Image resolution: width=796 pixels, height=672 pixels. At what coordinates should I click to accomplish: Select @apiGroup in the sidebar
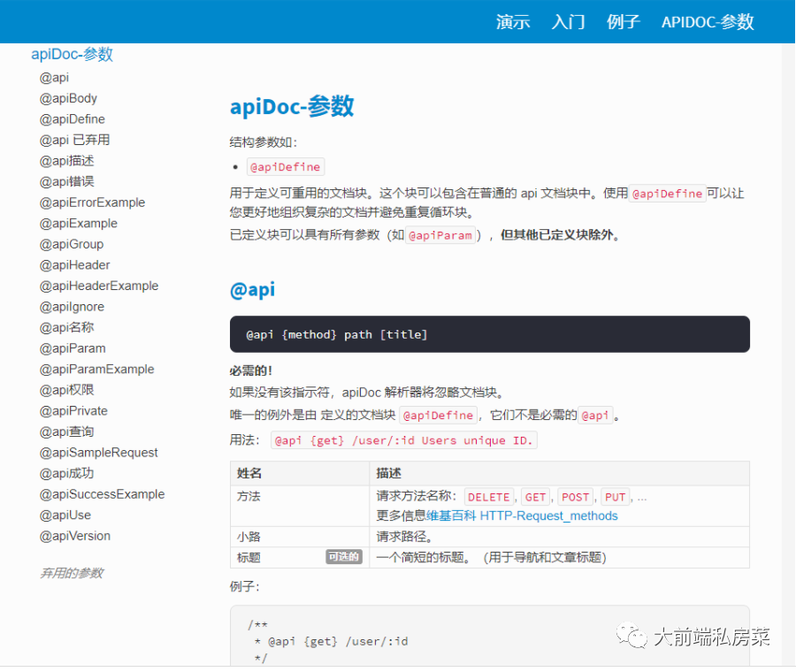(73, 244)
